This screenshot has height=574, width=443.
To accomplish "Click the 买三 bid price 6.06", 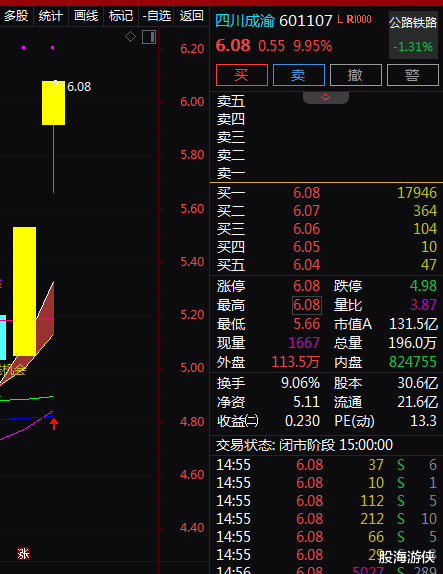I will (306, 229).
